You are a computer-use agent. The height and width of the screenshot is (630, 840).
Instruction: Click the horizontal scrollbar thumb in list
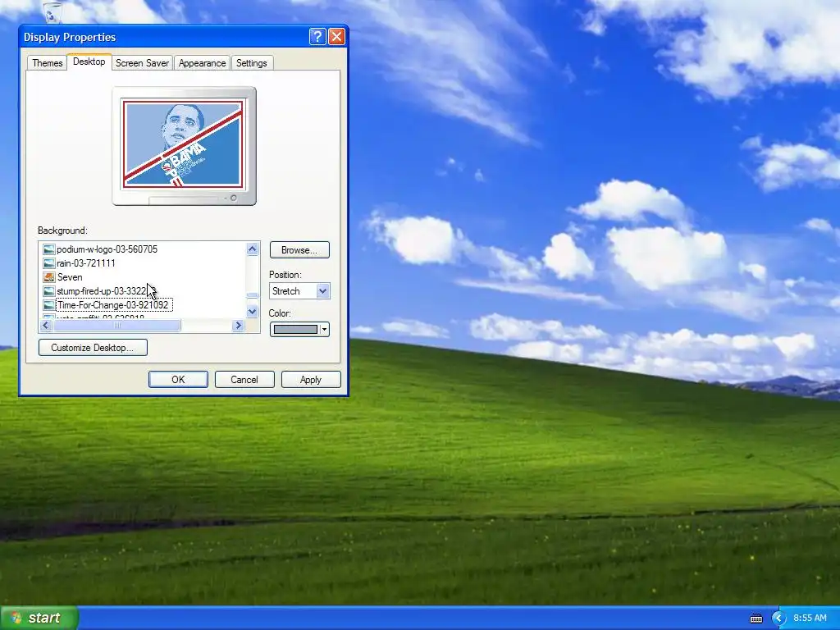coord(116,325)
